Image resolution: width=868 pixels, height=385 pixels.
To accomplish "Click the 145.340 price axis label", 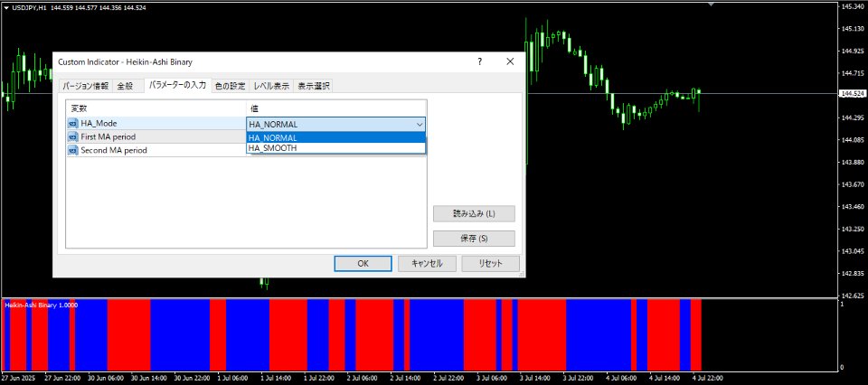I will [853, 6].
